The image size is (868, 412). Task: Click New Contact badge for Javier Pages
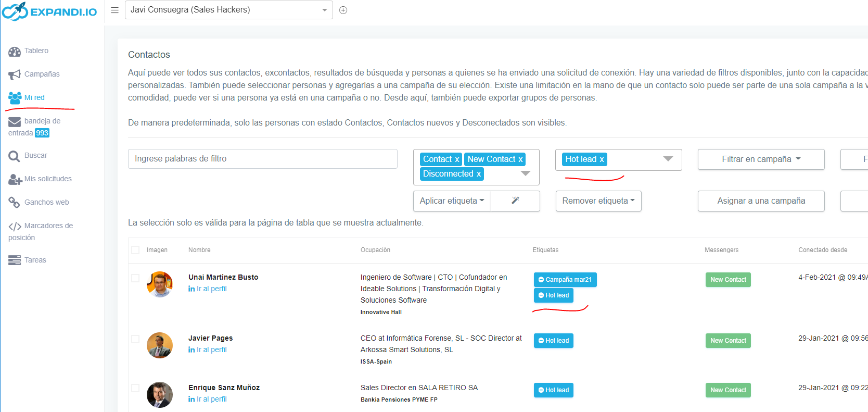pyautogui.click(x=728, y=341)
